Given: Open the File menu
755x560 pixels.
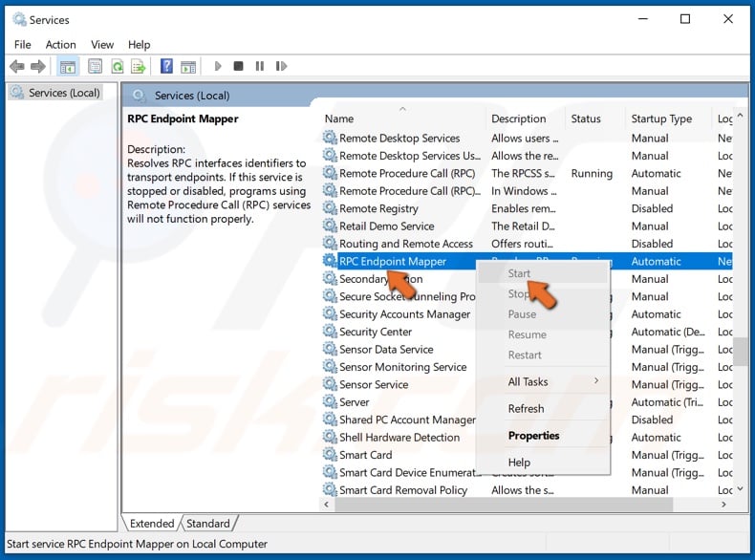Looking at the screenshot, I should click(23, 44).
